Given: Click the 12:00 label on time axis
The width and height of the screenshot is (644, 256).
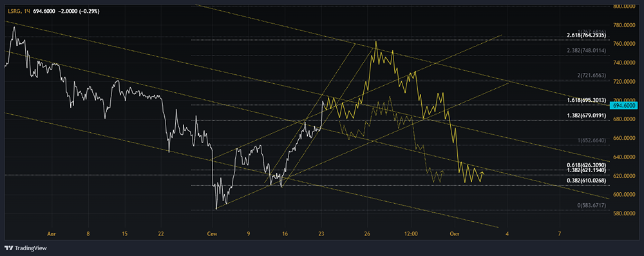Looking at the screenshot, I should click(411, 234).
